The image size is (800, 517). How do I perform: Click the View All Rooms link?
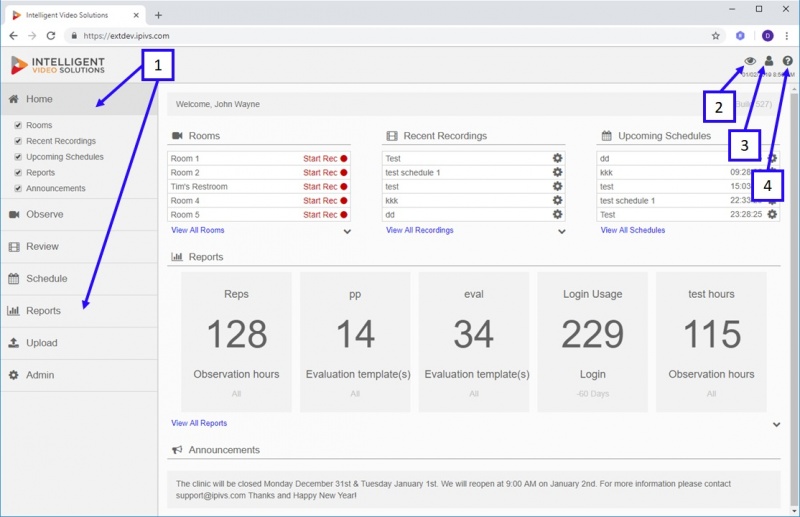pos(197,230)
